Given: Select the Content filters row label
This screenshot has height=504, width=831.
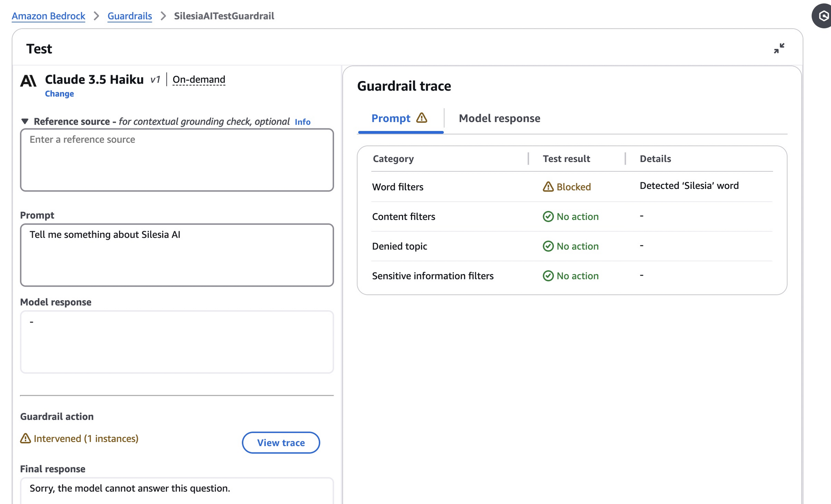Looking at the screenshot, I should point(404,217).
